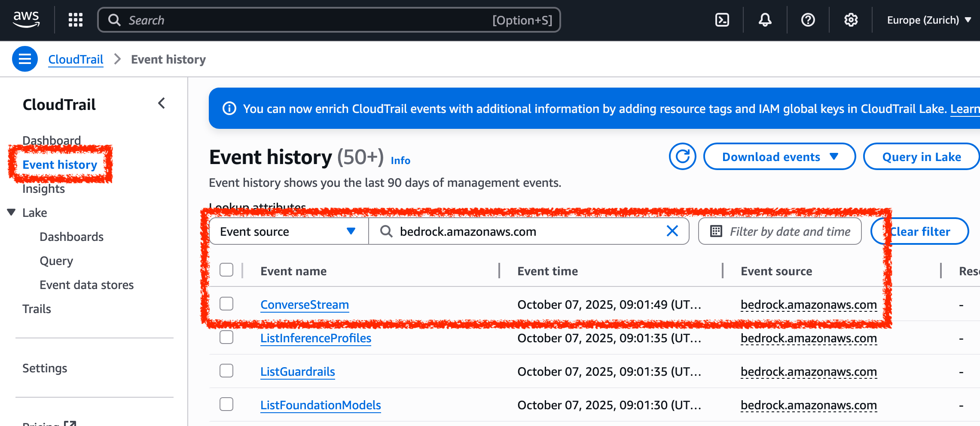Select the ListGuardrails event checkbox
980x426 pixels.
[226, 371]
